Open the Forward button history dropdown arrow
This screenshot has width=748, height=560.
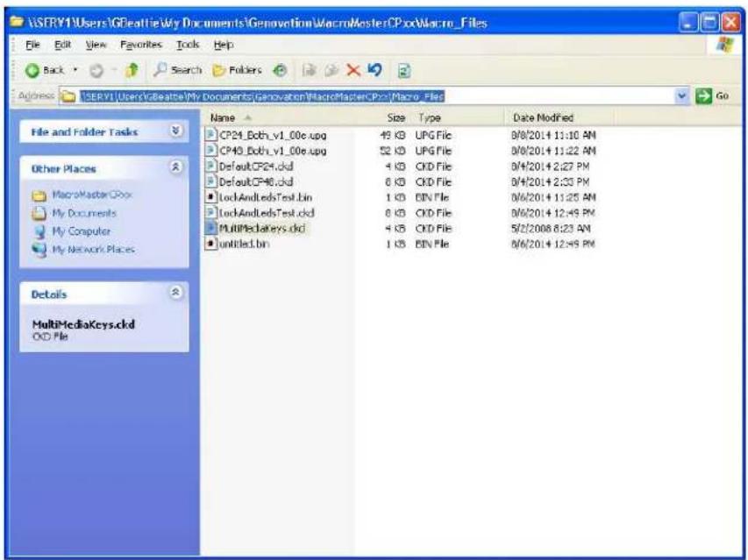(x=114, y=70)
